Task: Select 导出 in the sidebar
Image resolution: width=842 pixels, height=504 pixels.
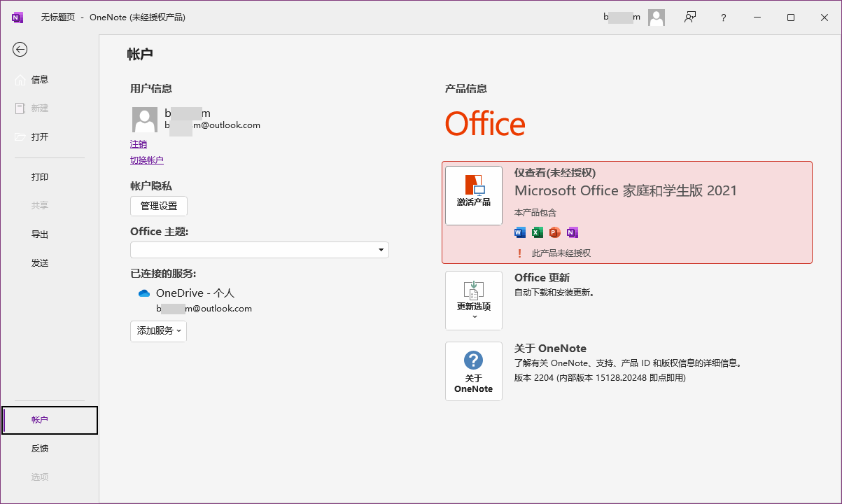Action: pos(40,234)
